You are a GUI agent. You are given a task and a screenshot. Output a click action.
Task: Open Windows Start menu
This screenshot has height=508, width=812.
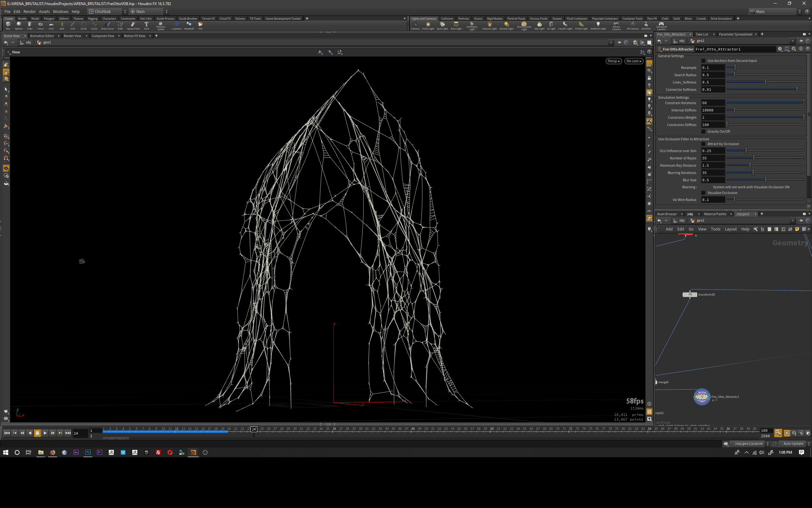pyautogui.click(x=5, y=452)
